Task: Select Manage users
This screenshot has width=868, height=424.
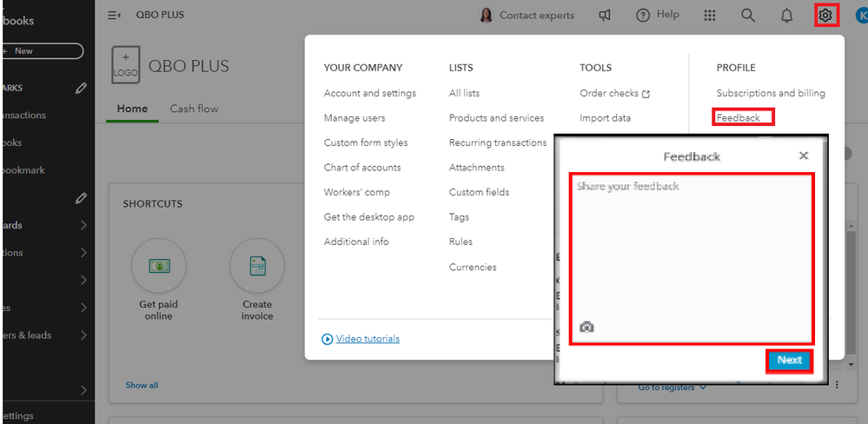Action: 354,118
